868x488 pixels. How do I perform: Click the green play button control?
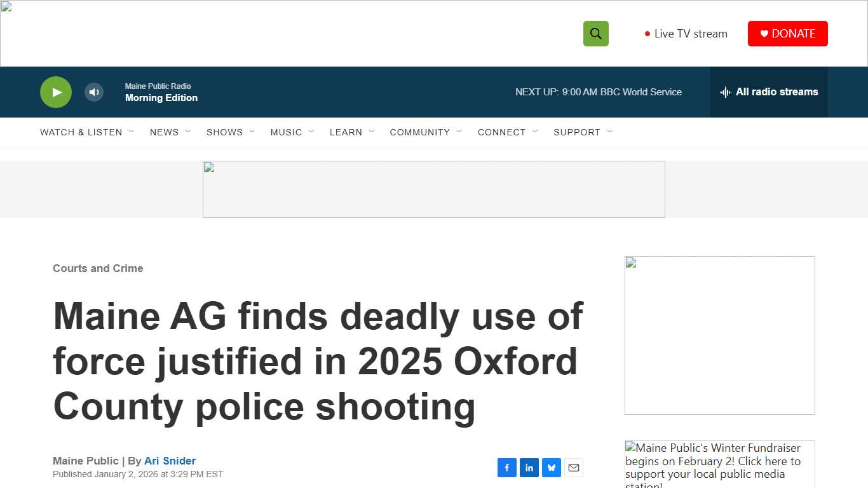click(x=56, y=92)
